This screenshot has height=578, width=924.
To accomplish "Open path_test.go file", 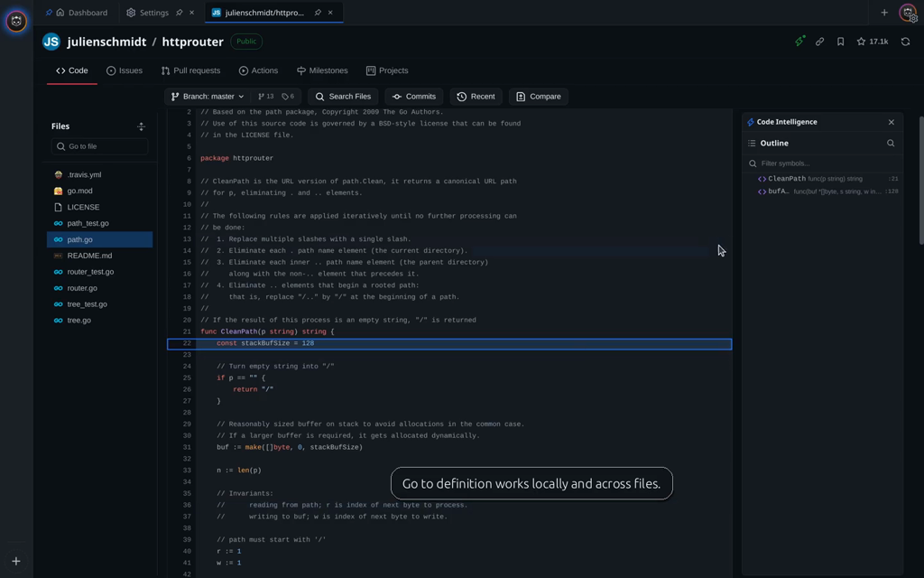I will [99, 223].
